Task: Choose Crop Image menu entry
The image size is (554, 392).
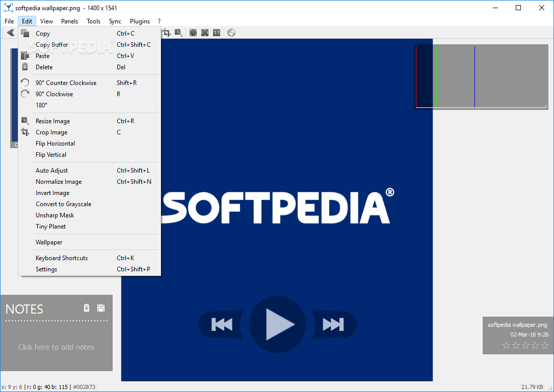Action: coord(90,132)
